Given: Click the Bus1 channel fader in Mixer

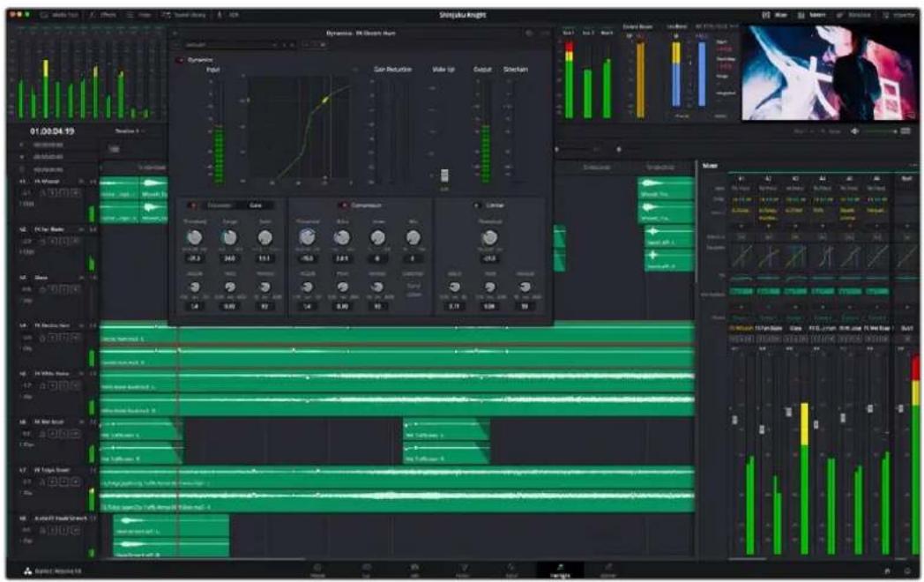Looking at the screenshot, I should 900,408.
